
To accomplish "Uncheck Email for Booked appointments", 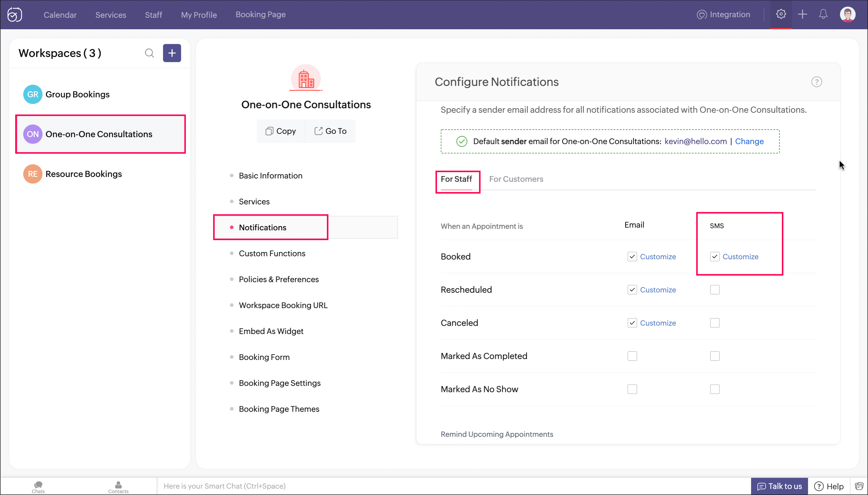I will click(632, 257).
